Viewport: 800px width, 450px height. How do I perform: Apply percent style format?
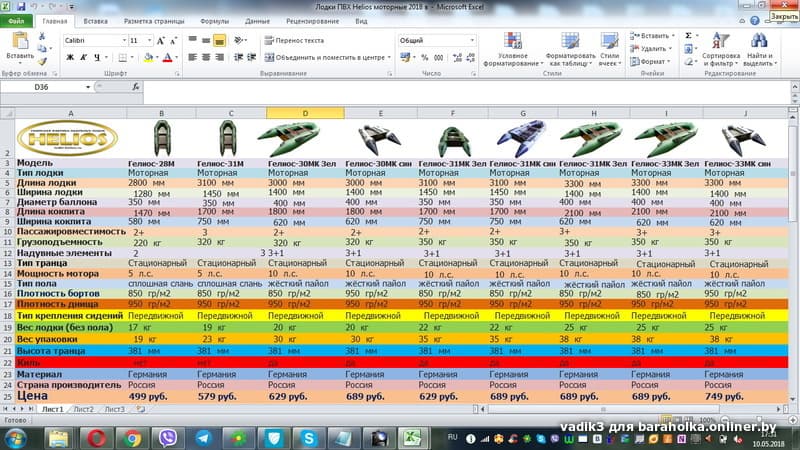tap(424, 58)
